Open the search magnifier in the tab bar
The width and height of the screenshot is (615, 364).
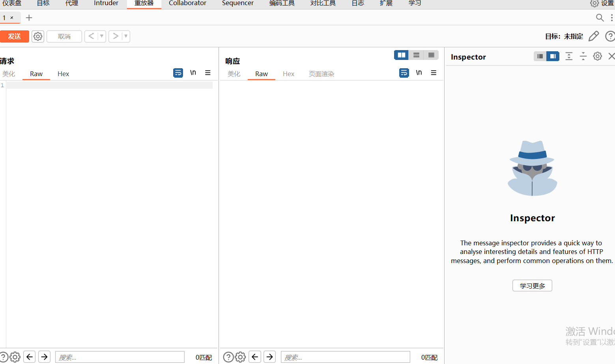600,18
